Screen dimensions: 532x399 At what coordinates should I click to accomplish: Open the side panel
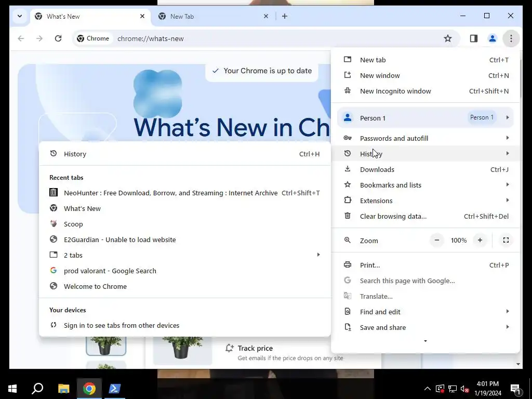click(474, 38)
